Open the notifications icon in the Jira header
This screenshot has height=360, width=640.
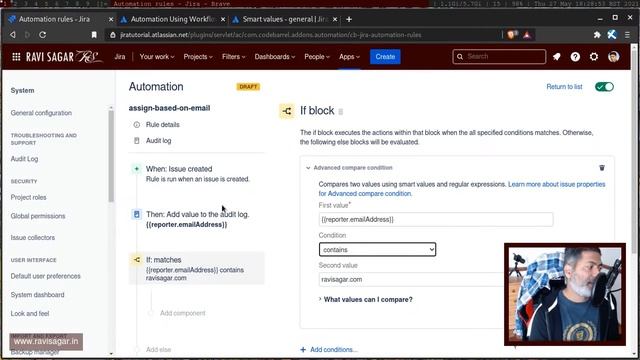click(557, 57)
